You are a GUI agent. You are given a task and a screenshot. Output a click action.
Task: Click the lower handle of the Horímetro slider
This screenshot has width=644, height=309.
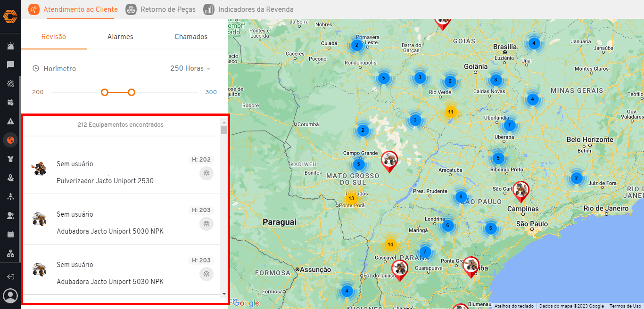[105, 92]
